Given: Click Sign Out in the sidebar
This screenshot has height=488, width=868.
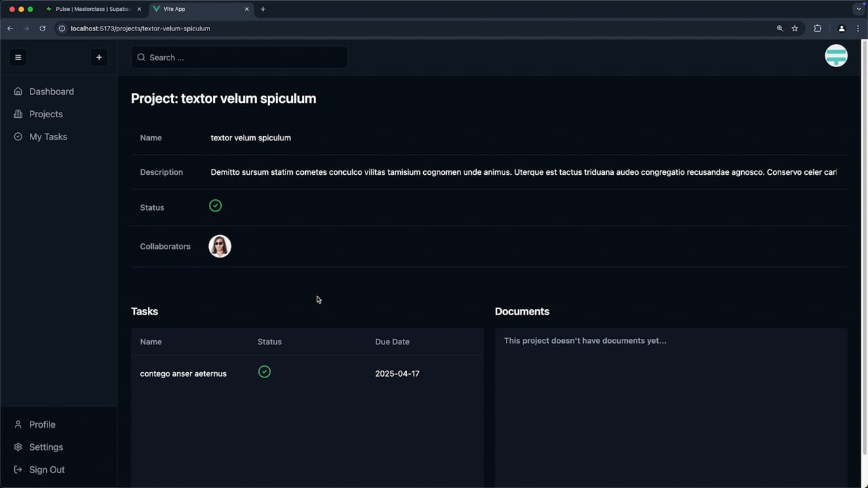Looking at the screenshot, I should point(47,470).
